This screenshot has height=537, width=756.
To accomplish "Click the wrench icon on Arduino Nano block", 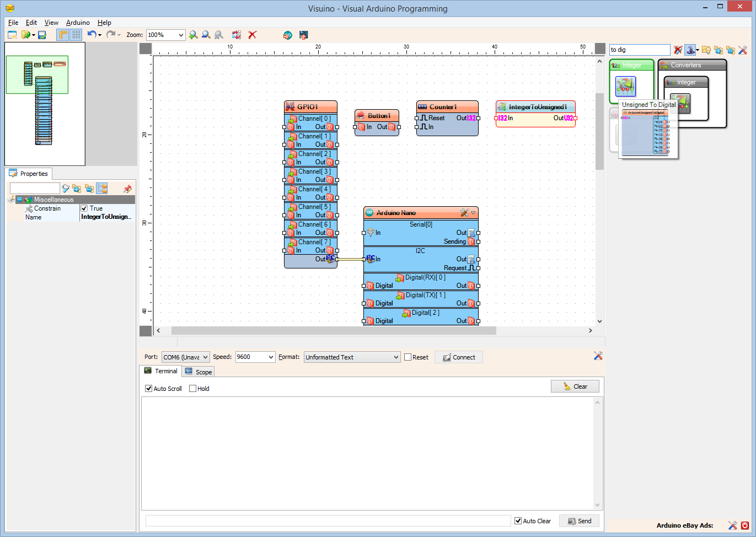I will 465,212.
